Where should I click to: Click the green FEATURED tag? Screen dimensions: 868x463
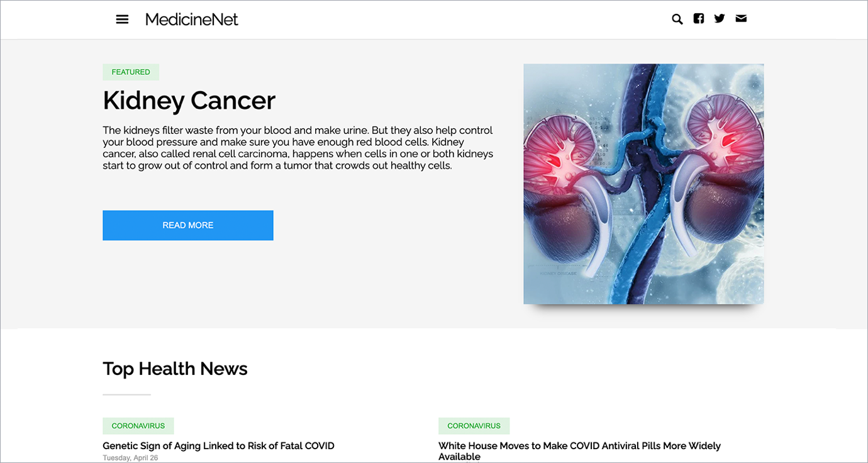[131, 72]
